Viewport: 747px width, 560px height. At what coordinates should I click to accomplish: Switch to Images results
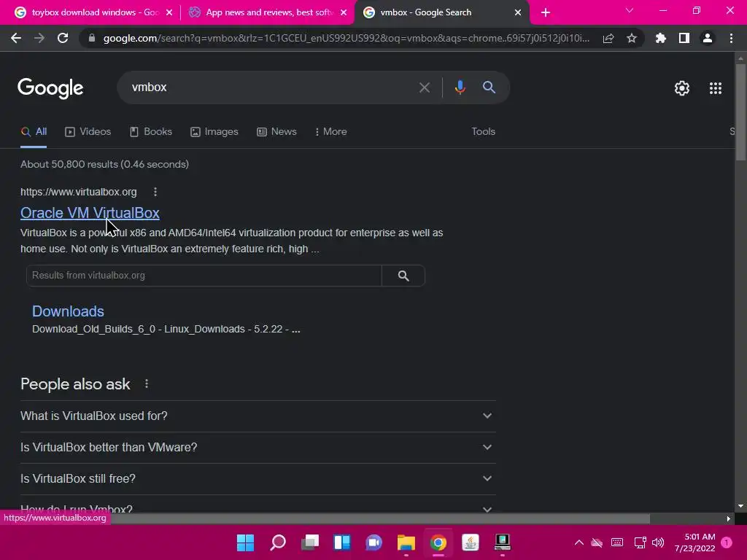(x=214, y=132)
